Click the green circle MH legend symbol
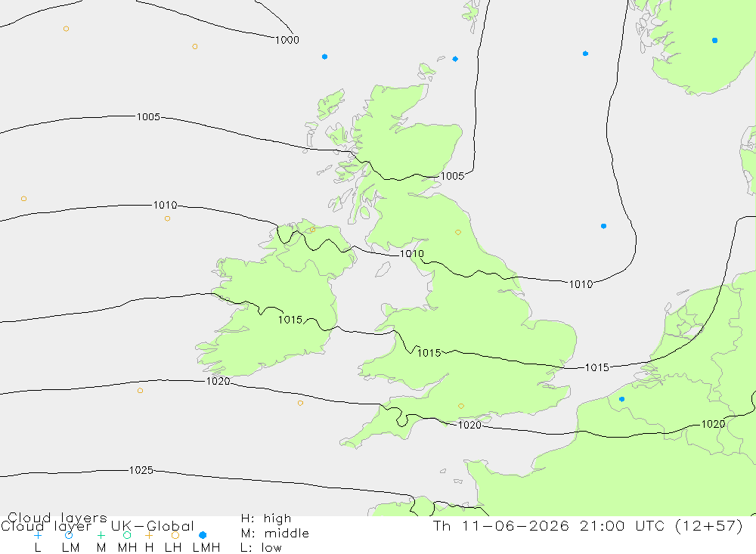 [127, 535]
